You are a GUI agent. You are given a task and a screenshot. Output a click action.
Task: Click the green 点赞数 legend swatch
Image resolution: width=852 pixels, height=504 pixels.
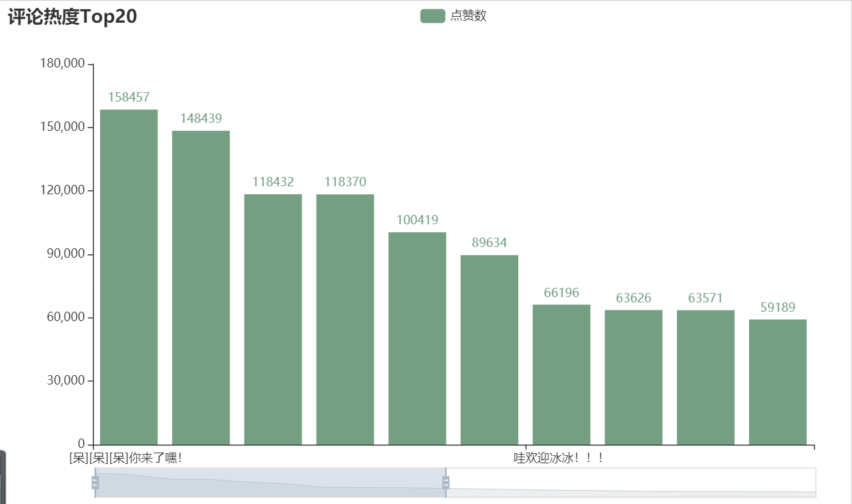point(433,16)
